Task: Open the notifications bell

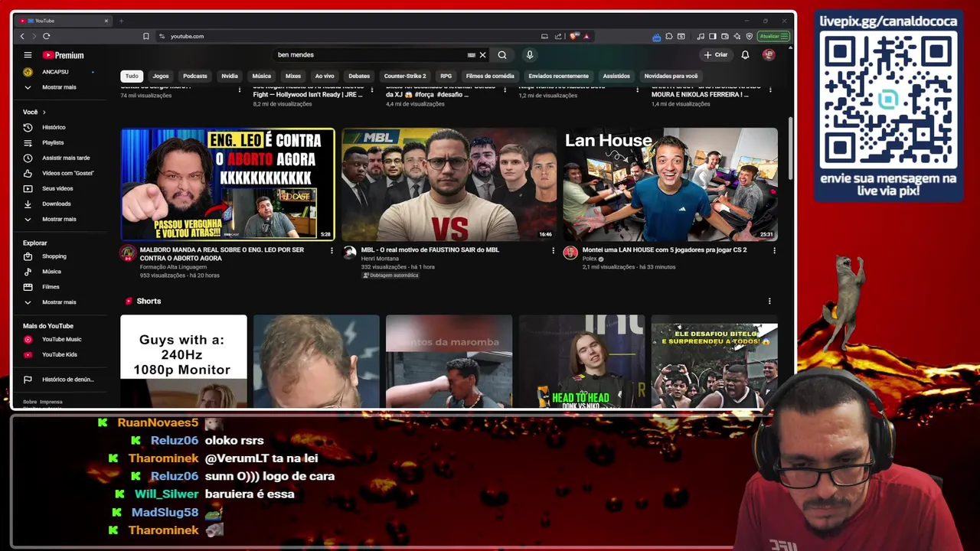Action: [x=745, y=55]
